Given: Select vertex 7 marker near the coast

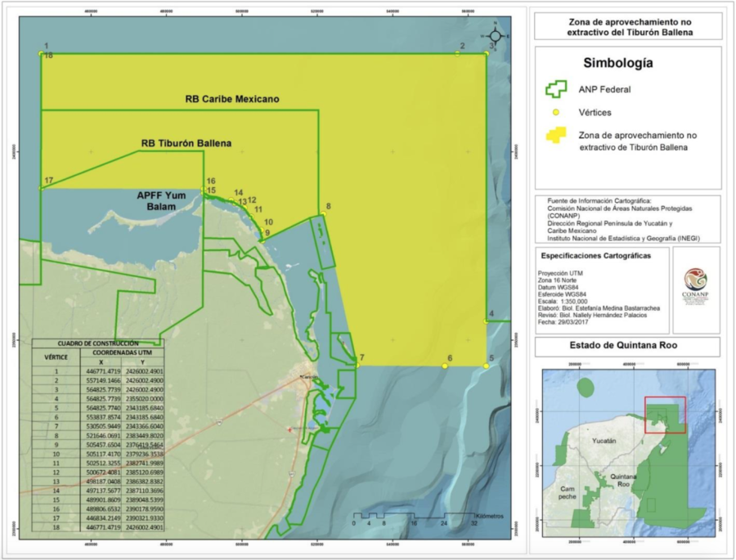Looking at the screenshot, I should (357, 365).
